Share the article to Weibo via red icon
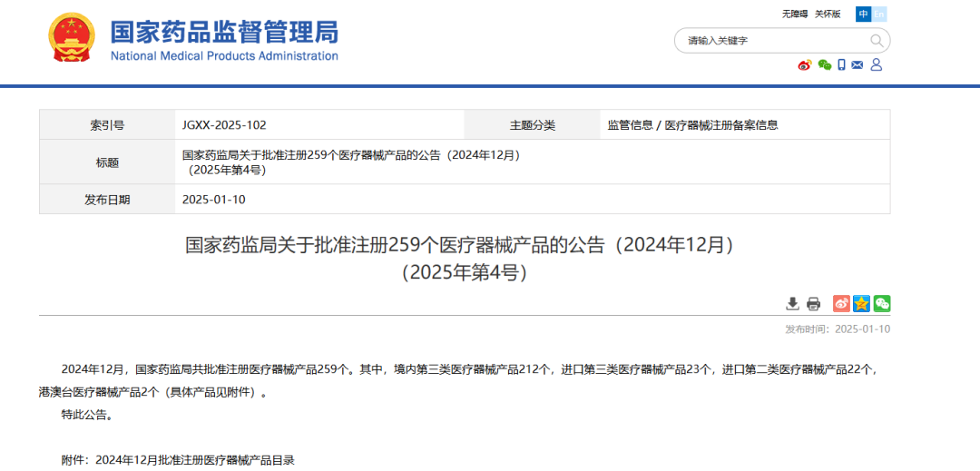980x471 pixels. pos(841,304)
